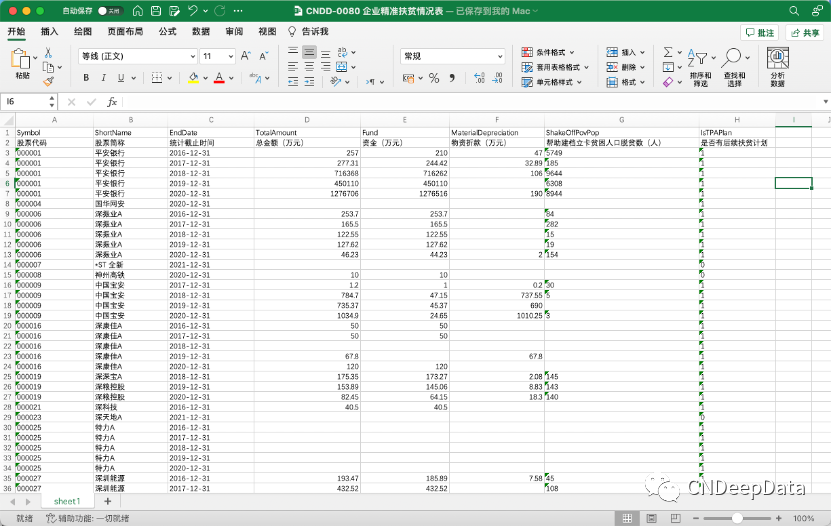Select the sheet1 worksheet tab
The width and height of the screenshot is (832, 526).
pyautogui.click(x=67, y=501)
